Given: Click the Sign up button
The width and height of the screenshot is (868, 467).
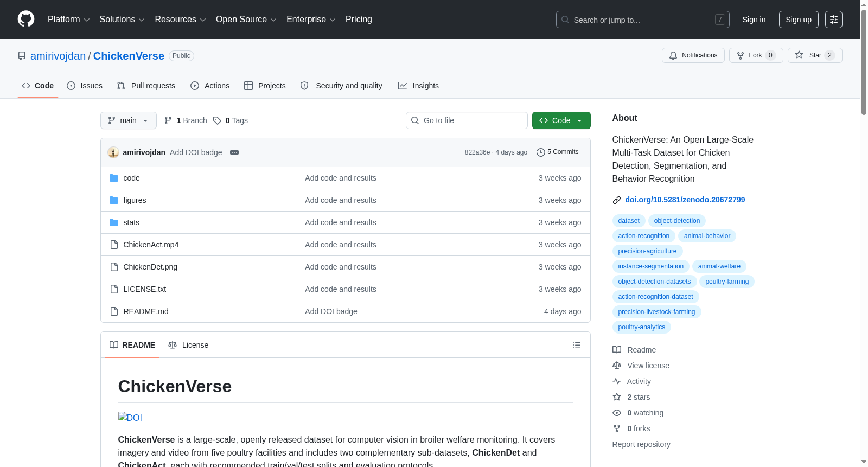Looking at the screenshot, I should (x=799, y=20).
